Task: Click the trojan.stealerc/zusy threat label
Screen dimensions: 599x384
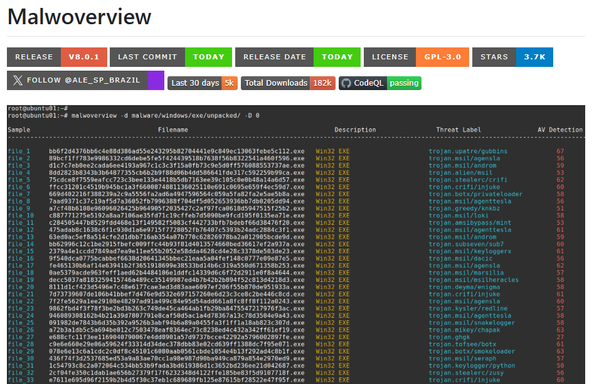Action: (x=466, y=373)
